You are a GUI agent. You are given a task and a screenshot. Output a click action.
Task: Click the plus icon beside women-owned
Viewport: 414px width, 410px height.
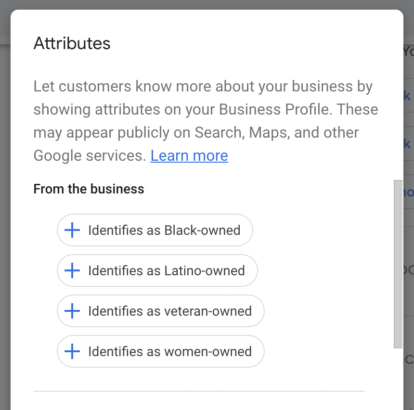[x=72, y=351]
